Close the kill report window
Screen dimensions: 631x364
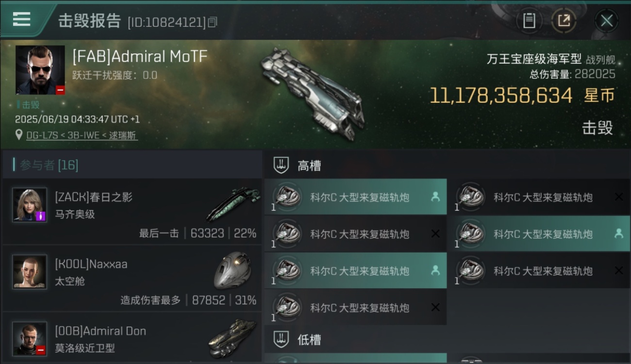pos(606,20)
